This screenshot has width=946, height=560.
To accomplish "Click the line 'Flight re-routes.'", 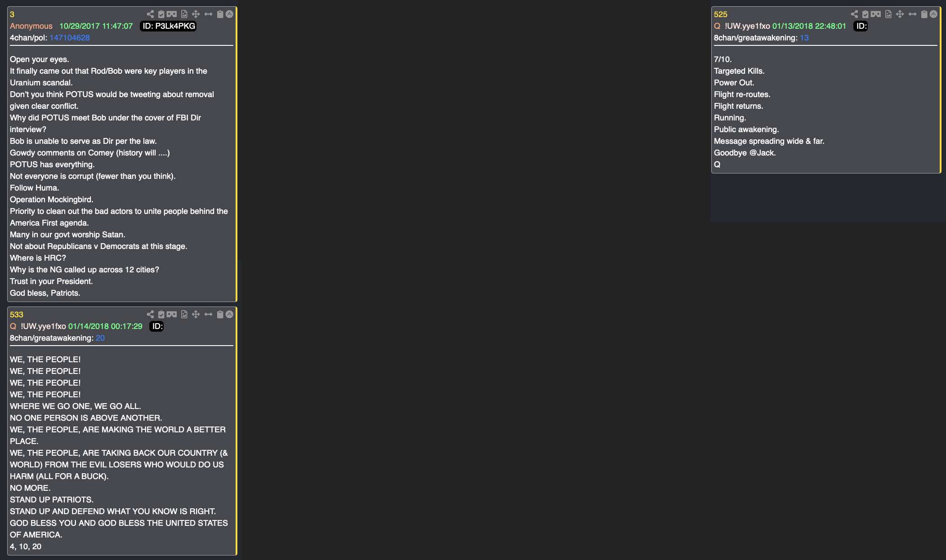I will [742, 94].
